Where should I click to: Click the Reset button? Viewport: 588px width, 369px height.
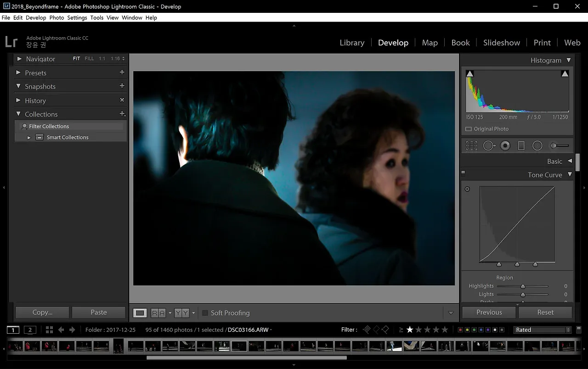click(545, 312)
